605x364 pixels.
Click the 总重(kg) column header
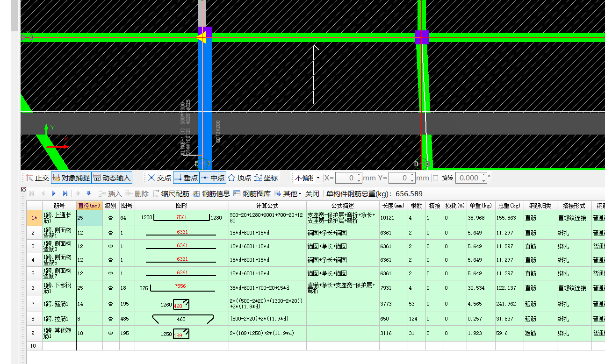click(509, 206)
